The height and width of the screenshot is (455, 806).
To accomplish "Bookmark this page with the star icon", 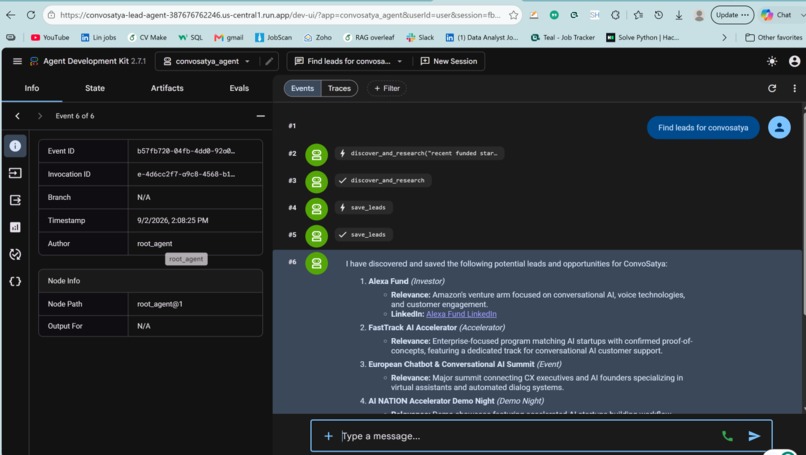I will pyautogui.click(x=513, y=15).
